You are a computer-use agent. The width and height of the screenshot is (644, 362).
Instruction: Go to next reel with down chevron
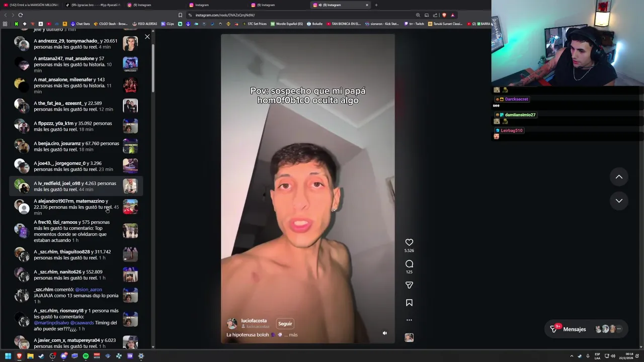pos(619,201)
